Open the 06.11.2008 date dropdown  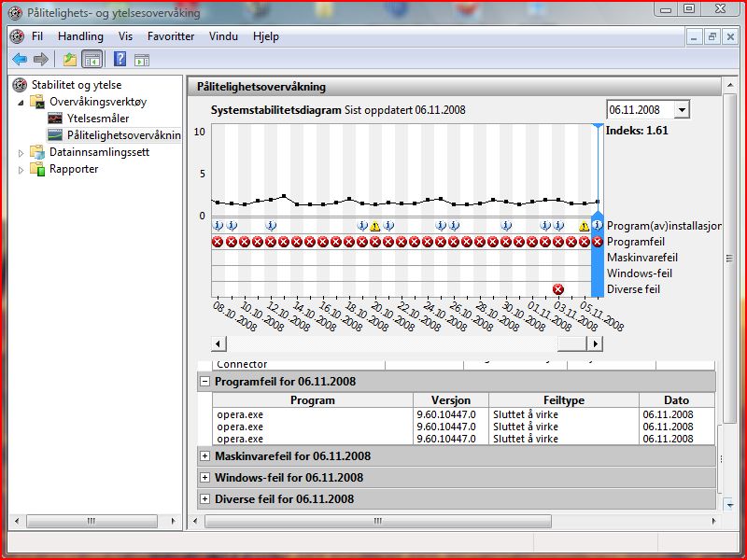click(682, 110)
